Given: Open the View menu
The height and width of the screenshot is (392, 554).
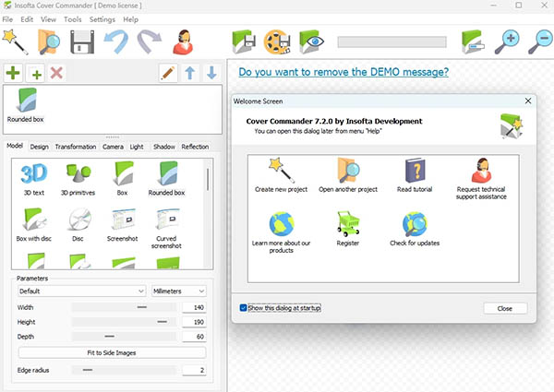Looking at the screenshot, I should click(48, 19).
